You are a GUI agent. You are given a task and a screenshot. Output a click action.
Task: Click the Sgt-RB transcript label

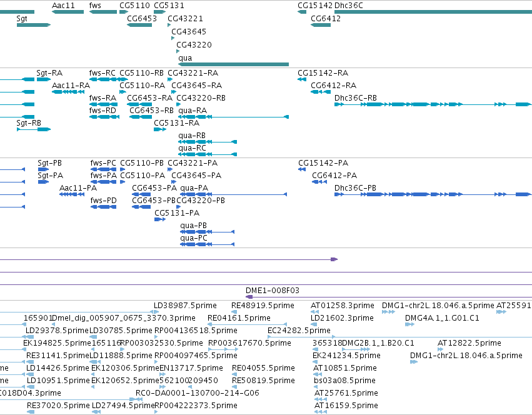pos(29,123)
